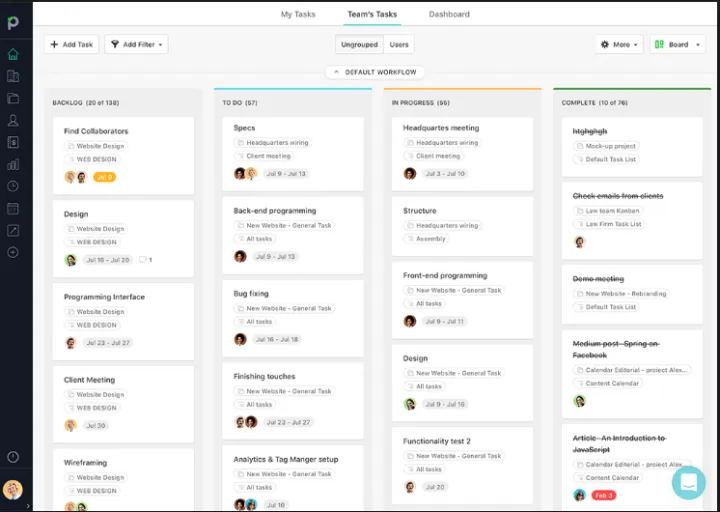Click the comment icon on Design card

point(142,260)
